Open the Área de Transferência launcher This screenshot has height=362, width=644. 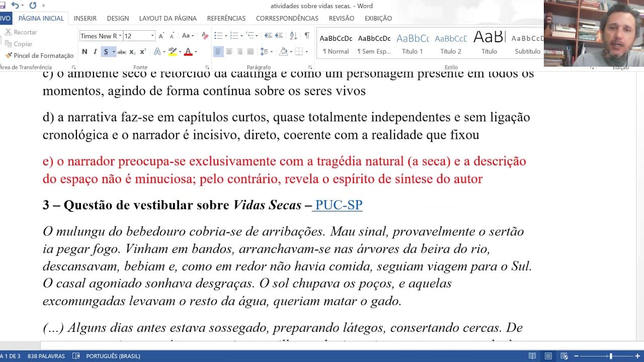pos(73,67)
